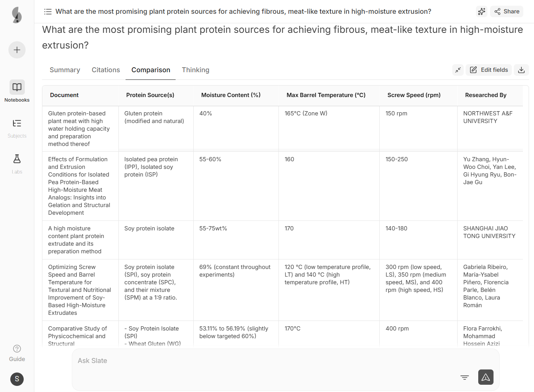Viewport: 534px width, 392px height.
Task: Click the sparkle AI icon
Action: (482, 11)
